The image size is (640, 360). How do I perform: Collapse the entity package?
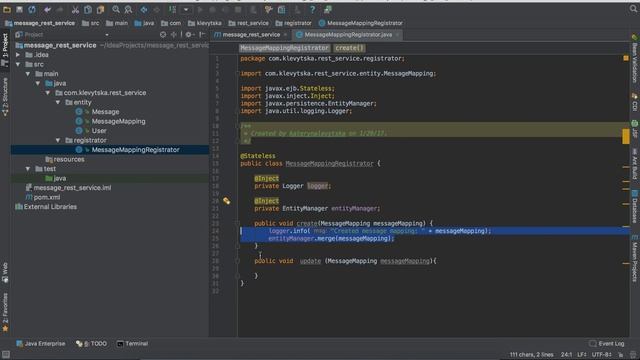coord(58,102)
